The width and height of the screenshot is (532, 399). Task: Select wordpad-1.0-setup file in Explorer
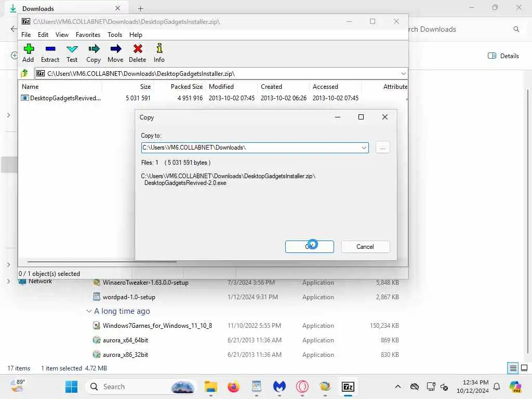coord(129,297)
